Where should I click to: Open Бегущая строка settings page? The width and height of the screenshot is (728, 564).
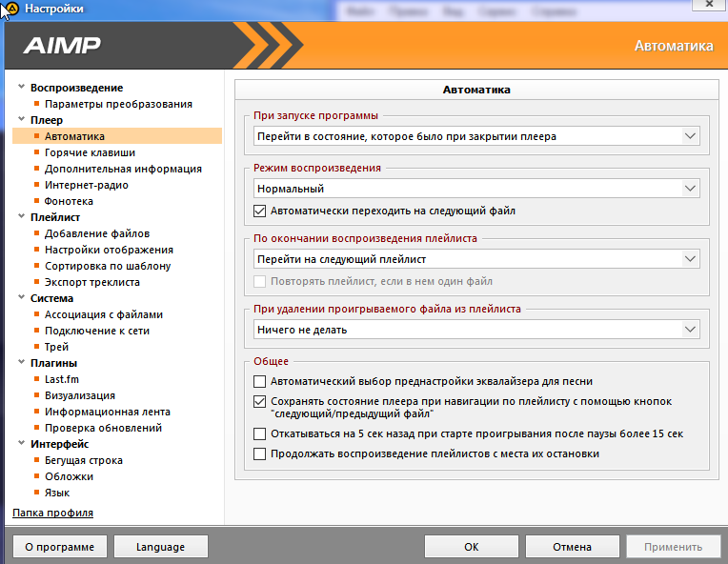(x=84, y=460)
